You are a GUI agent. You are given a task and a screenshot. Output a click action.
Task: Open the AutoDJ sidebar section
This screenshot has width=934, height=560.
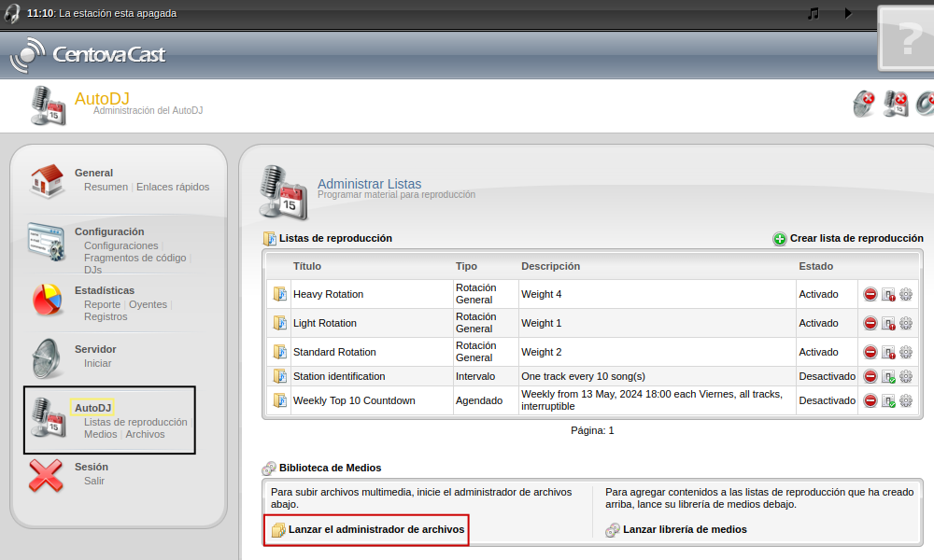(92, 408)
